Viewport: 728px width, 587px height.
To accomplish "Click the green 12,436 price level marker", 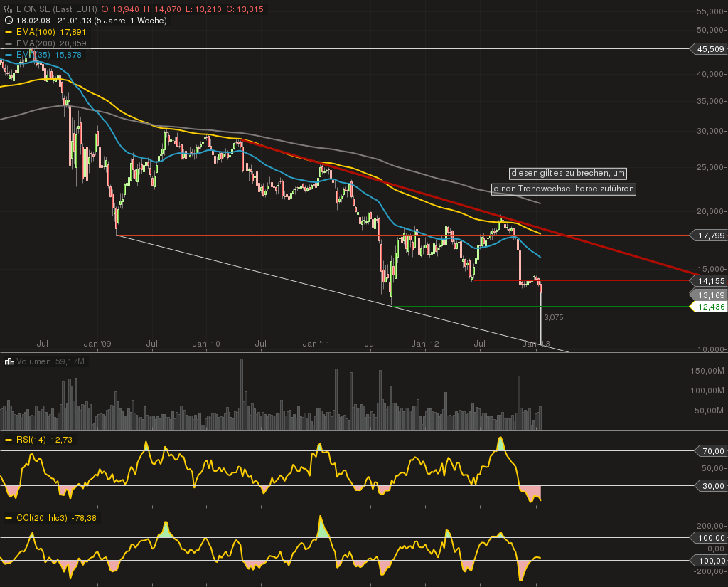I will [x=709, y=307].
